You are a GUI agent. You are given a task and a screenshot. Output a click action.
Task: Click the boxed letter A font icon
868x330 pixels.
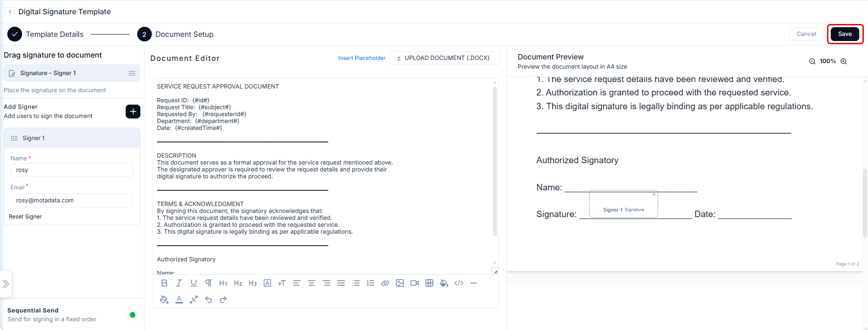click(267, 283)
